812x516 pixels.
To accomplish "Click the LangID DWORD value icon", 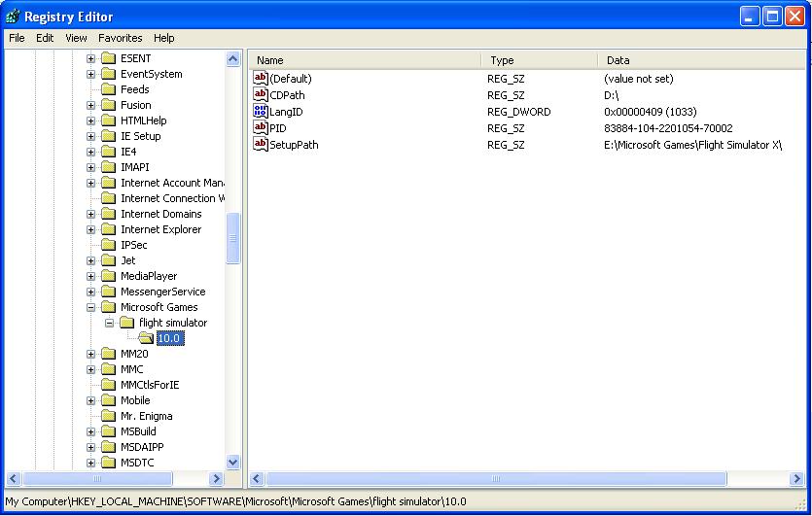I will tap(260, 112).
